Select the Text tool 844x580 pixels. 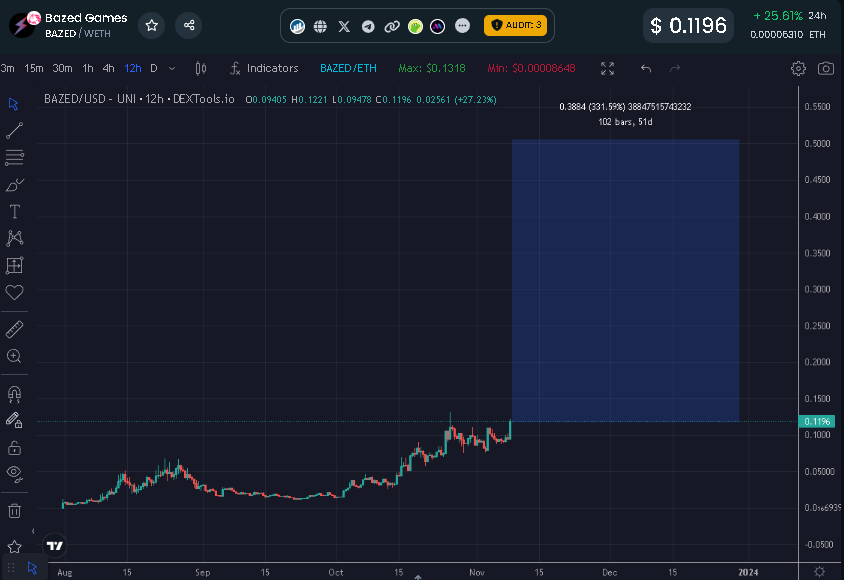click(x=13, y=211)
